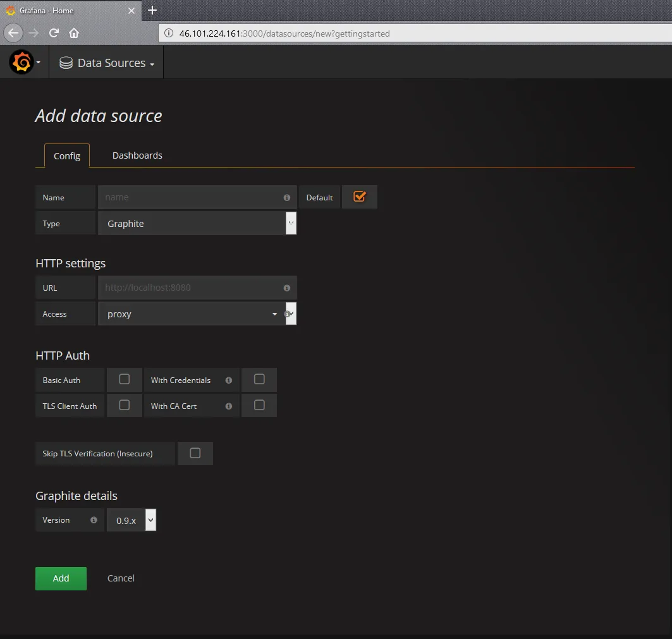Open new browser tab with plus icon

(x=152, y=10)
